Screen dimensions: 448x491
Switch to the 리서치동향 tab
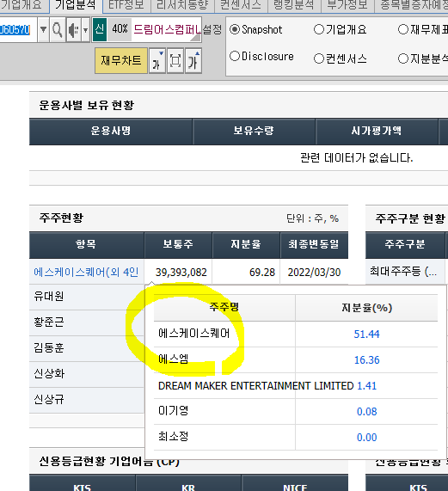click(x=182, y=5)
